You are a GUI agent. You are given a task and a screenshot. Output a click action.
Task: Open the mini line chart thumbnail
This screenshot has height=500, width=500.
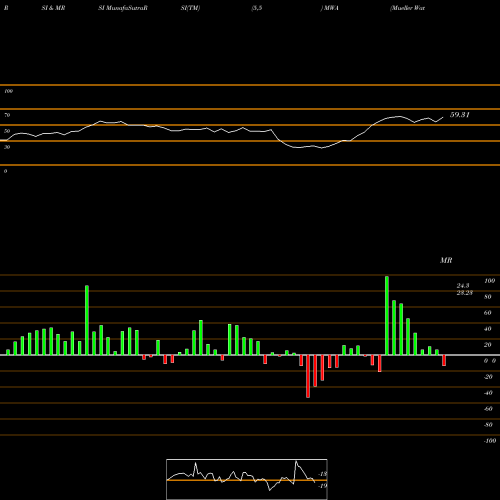click(247, 479)
